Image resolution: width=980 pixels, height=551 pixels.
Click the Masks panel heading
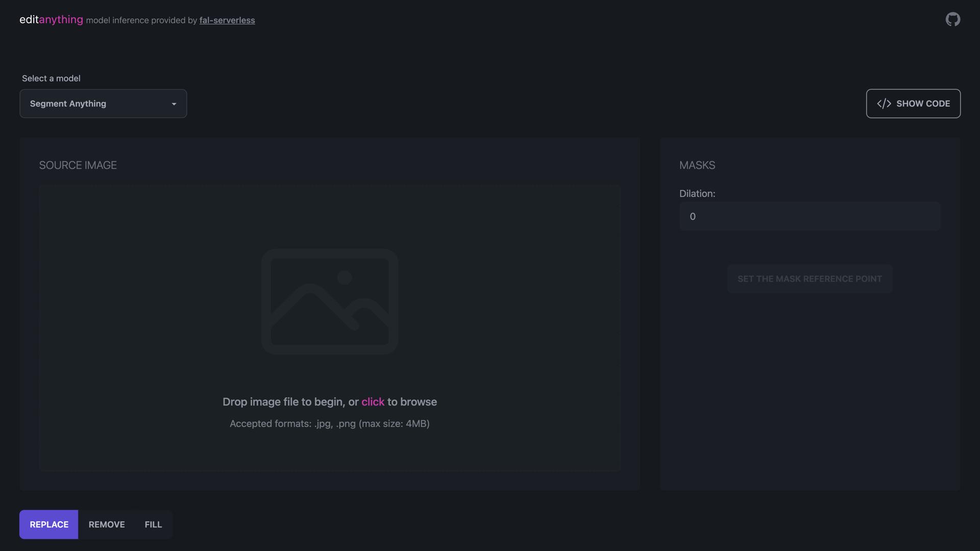pyautogui.click(x=697, y=165)
